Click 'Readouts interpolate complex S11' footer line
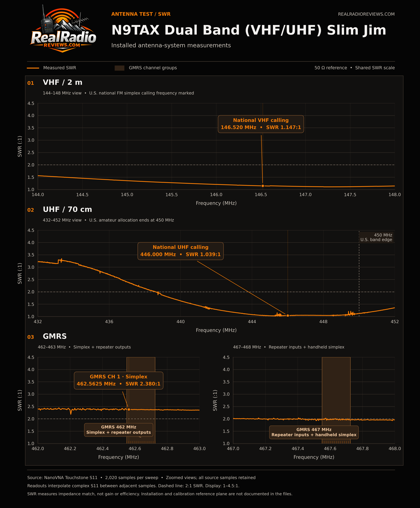Viewport: 420px width, 508px height. (x=133, y=486)
